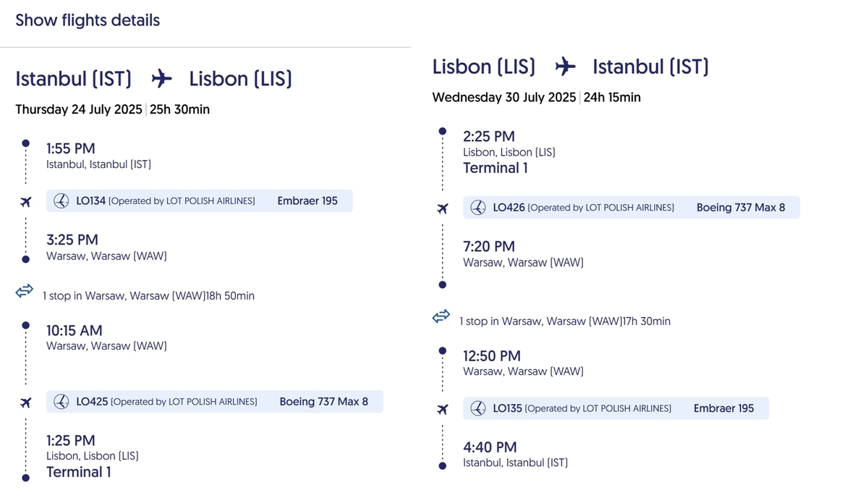Click the small plane icon left of LO135
The height and width of the screenshot is (498, 868).
443,409
